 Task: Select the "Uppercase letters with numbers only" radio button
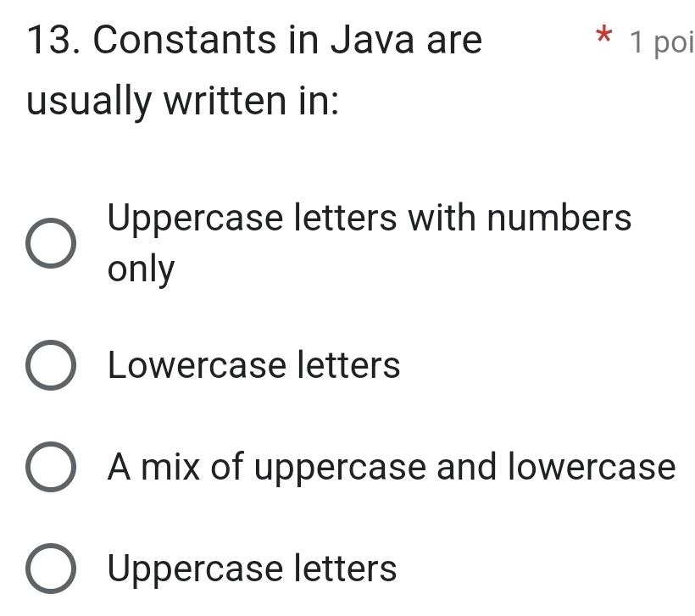coord(51,244)
